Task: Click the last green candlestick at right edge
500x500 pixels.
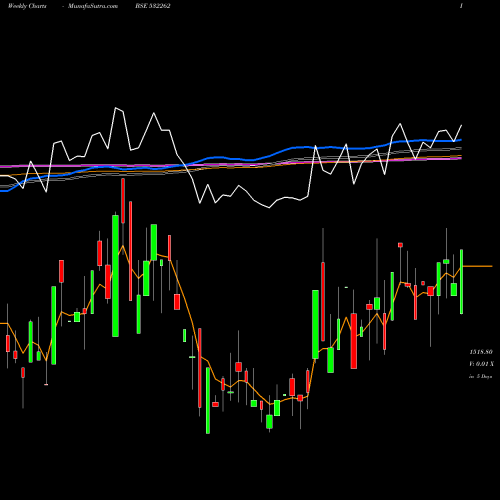Action: [462, 282]
